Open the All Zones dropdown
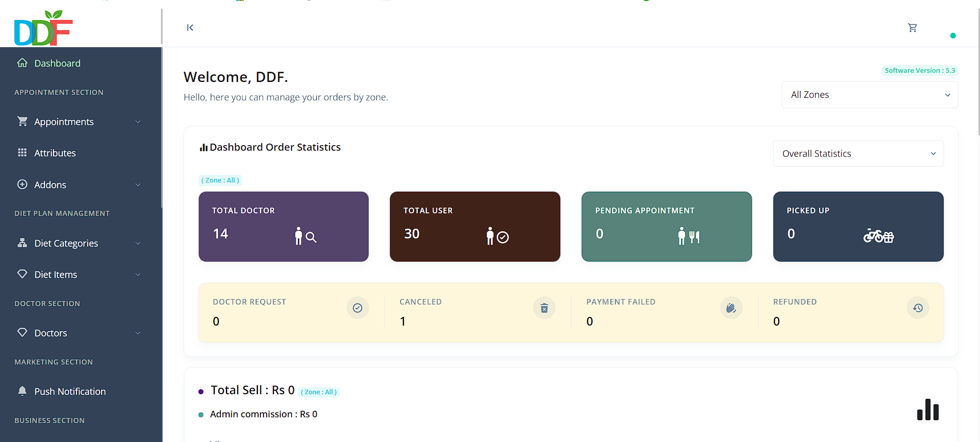Screen dimensions: 980x442 (x=869, y=95)
